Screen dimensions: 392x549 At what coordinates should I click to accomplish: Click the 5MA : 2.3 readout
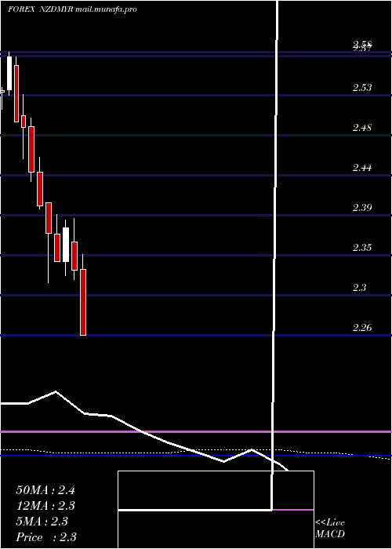[42, 522]
